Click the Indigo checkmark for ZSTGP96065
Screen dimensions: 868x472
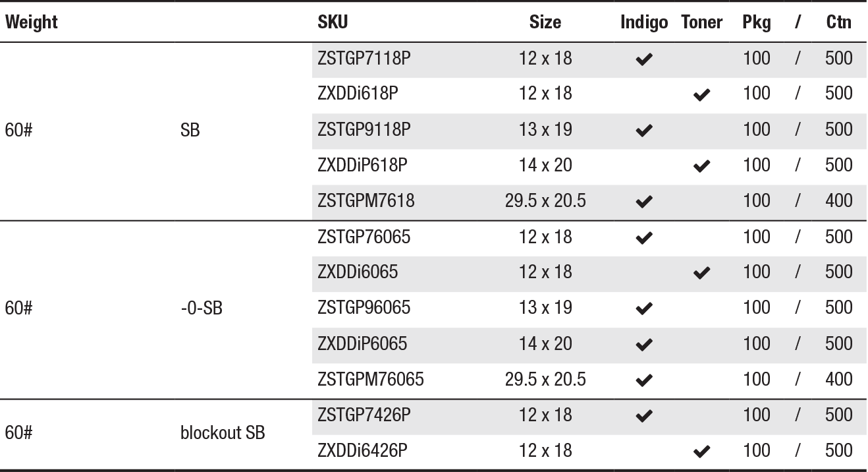click(645, 309)
